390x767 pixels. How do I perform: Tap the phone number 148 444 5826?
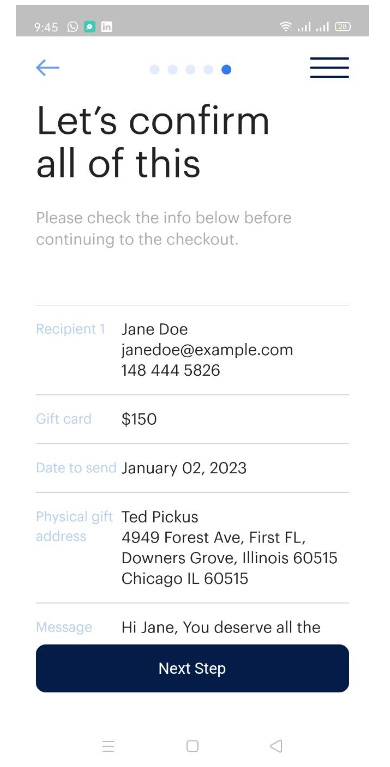(171, 370)
